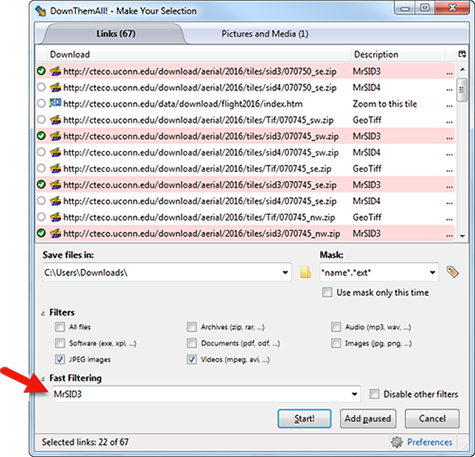Click the folder browse icon beside save path
Image resolution: width=475 pixels, height=457 pixels.
[305, 272]
